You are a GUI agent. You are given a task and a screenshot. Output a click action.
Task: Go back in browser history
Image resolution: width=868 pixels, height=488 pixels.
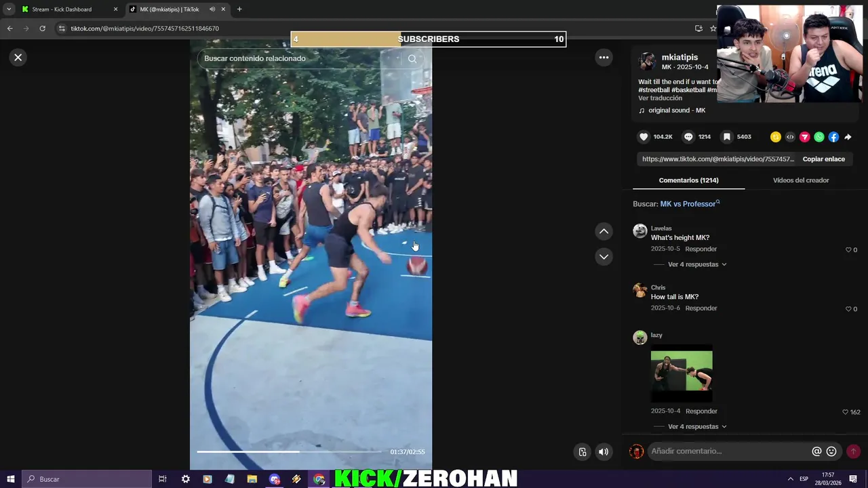[x=9, y=28]
